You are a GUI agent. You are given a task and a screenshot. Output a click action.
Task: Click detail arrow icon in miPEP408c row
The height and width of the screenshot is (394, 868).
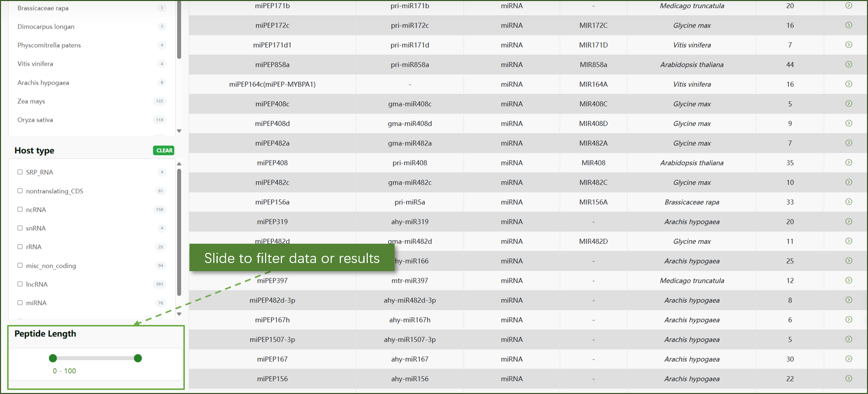tap(848, 104)
